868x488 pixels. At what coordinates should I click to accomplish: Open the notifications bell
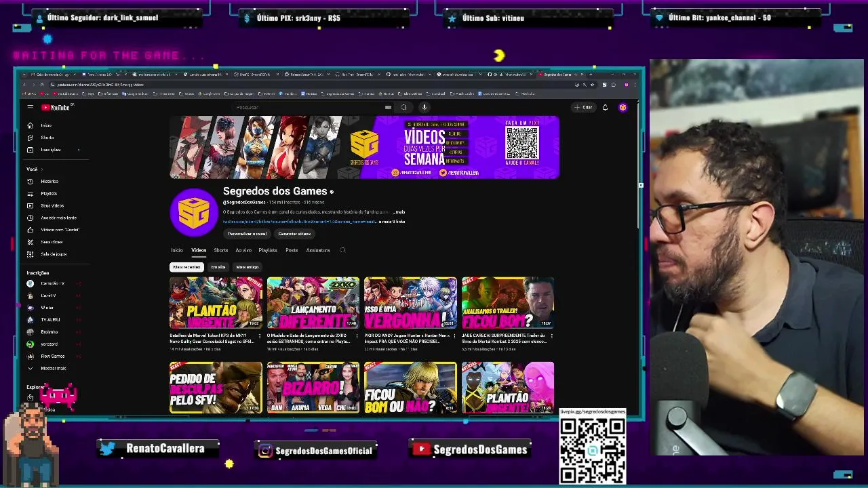pos(605,107)
